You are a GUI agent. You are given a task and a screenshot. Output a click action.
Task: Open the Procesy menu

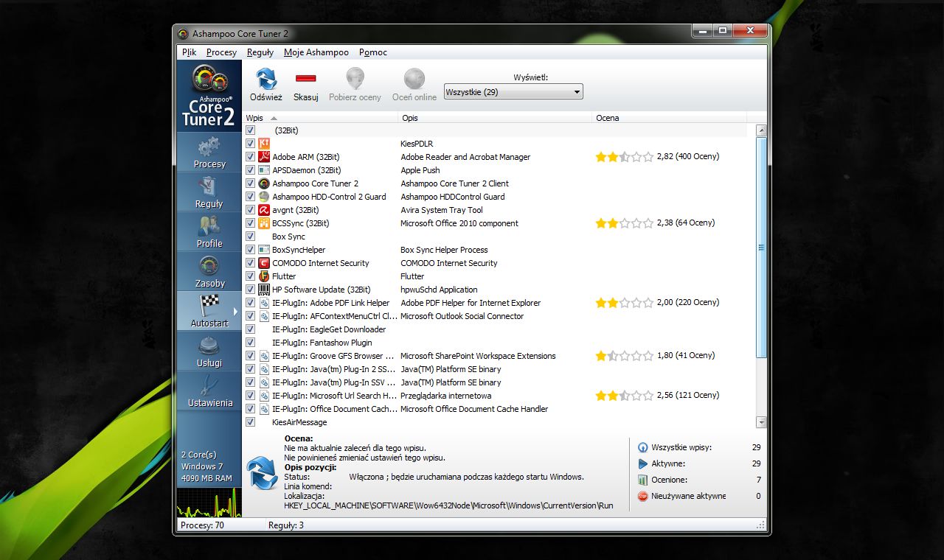221,52
